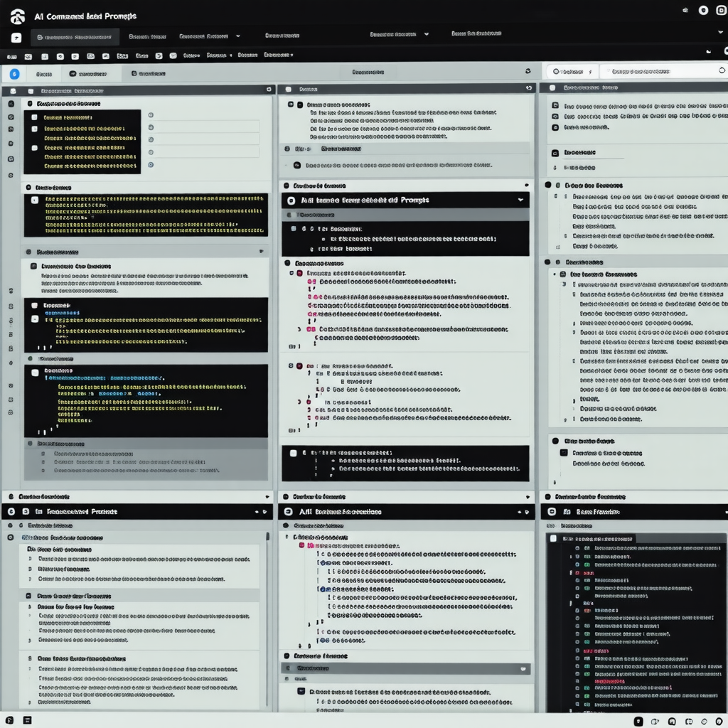The image size is (728, 728).
Task: Click the white square button below the app logo
Action: [16, 38]
